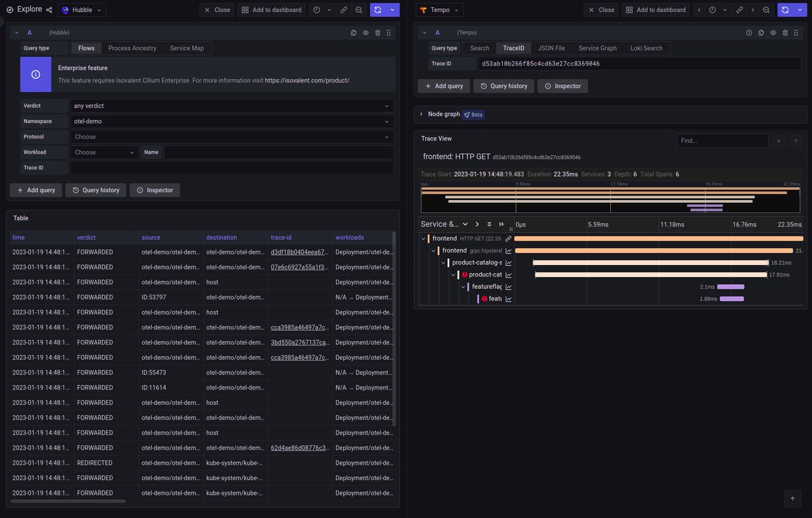The width and height of the screenshot is (812, 518).
Task: Add Tempo pane query to dashboard
Action: tap(656, 9)
